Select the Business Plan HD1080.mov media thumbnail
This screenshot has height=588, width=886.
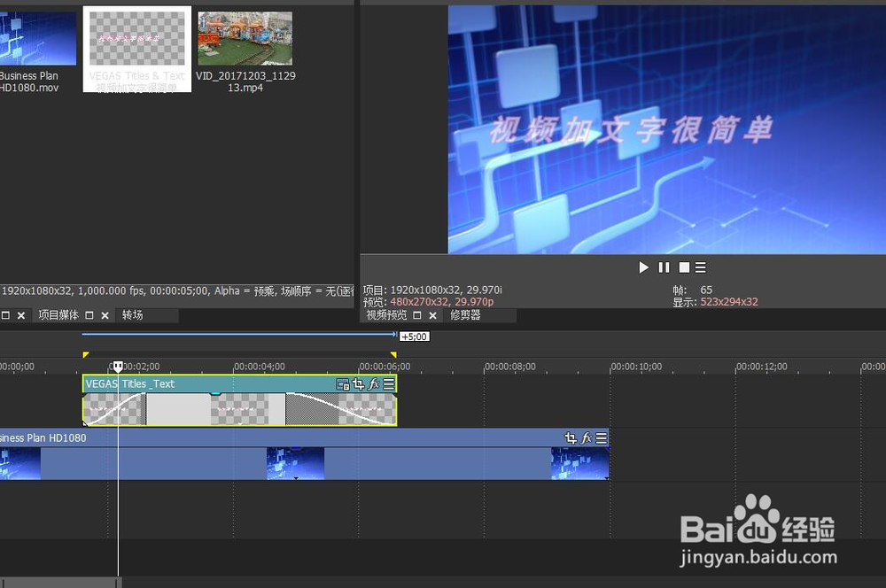pos(35,37)
